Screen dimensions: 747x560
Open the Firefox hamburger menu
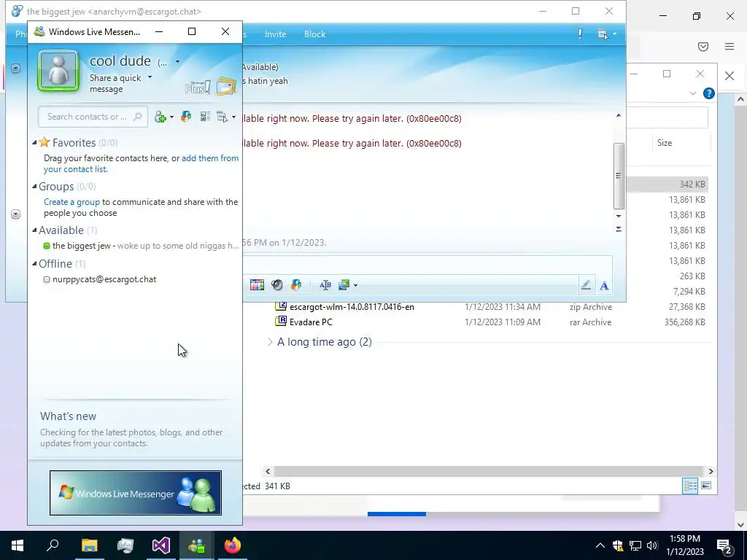729,46
